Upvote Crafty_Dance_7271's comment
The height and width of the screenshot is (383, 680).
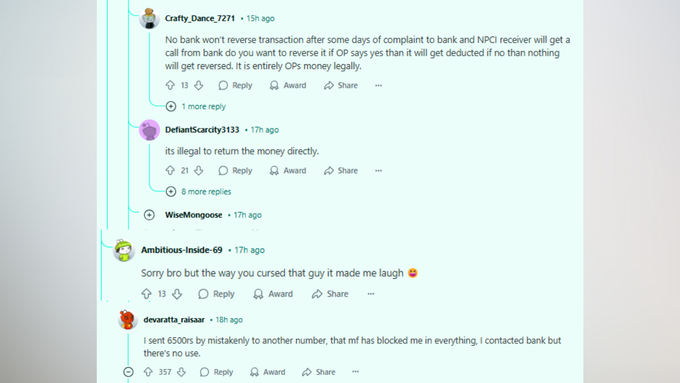pos(170,85)
